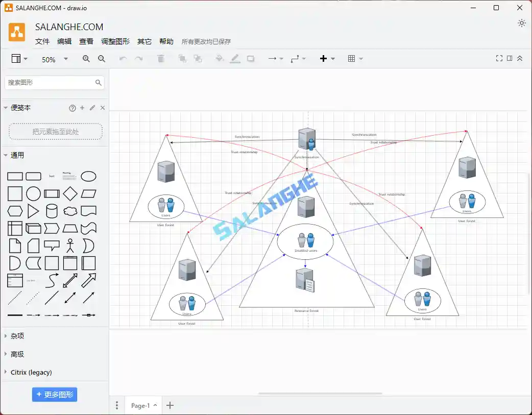Open the zoom level 50% dropdown
The height and width of the screenshot is (415, 532).
coord(54,59)
